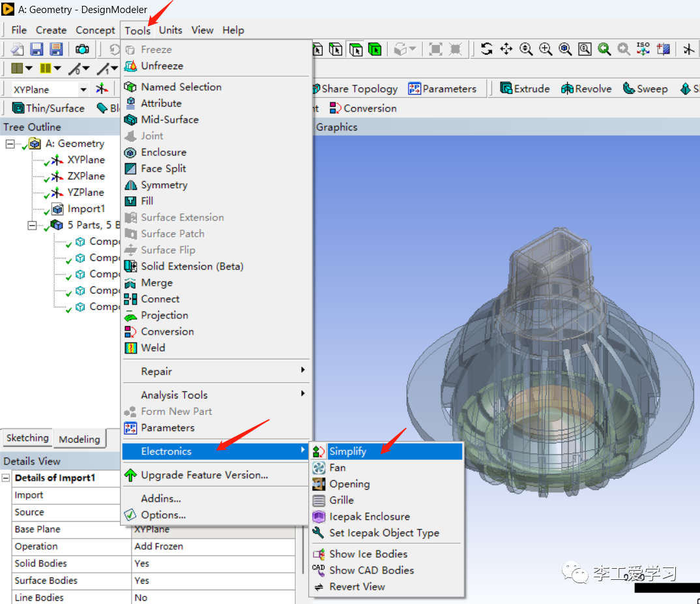The width and height of the screenshot is (700, 604).
Task: Collapse the A: Geometry tree node
Action: pyautogui.click(x=10, y=144)
